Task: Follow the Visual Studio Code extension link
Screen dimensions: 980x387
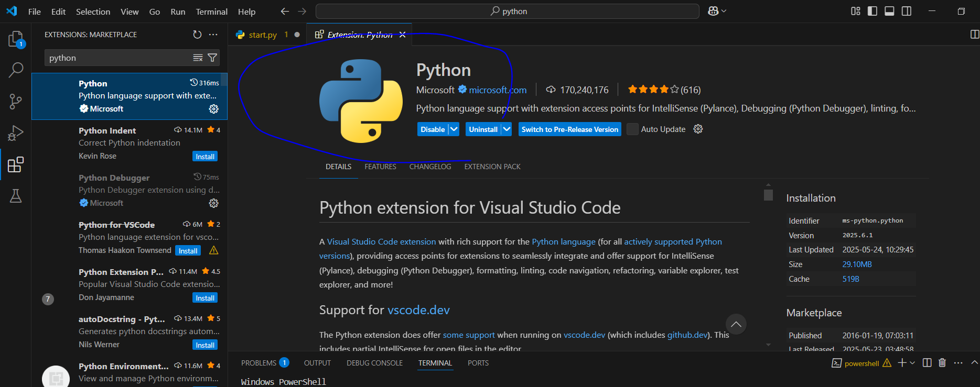Action: pos(381,241)
